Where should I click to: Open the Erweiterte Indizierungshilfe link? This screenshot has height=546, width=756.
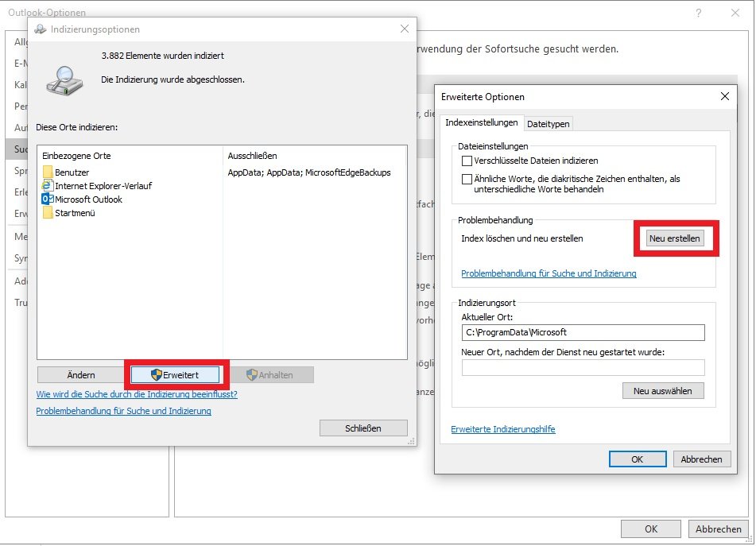tap(503, 429)
